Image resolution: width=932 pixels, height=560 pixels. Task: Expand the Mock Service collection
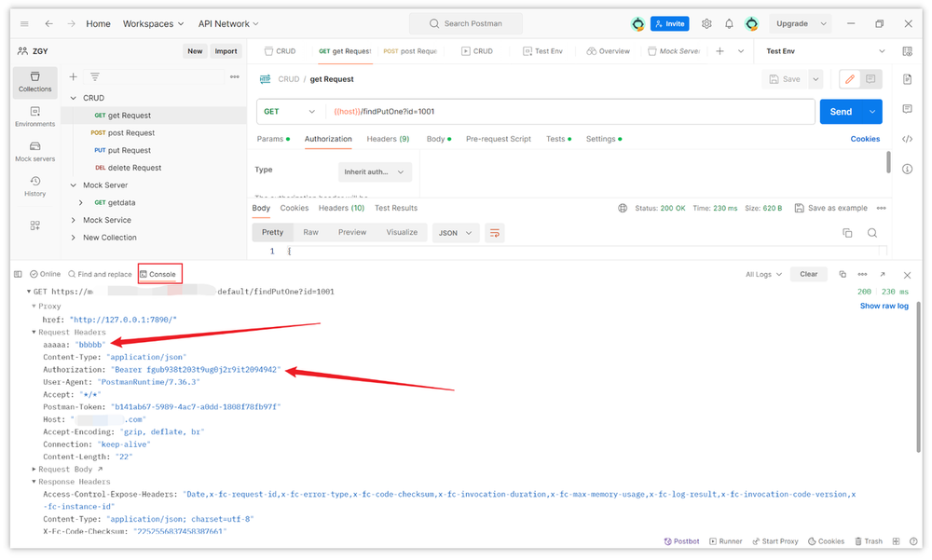[73, 221]
